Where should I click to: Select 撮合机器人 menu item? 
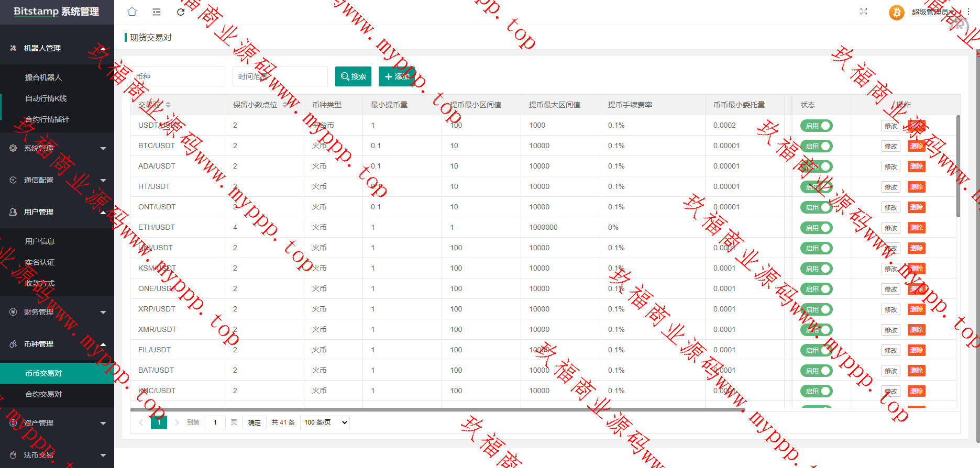click(x=43, y=77)
